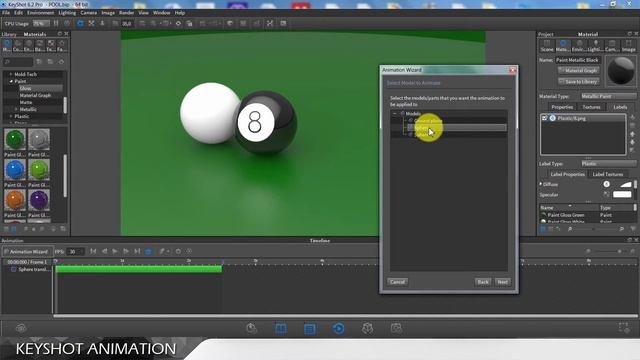The height and width of the screenshot is (360, 640).
Task: Toggle the Library panel book icon
Action: pyautogui.click(x=281, y=328)
